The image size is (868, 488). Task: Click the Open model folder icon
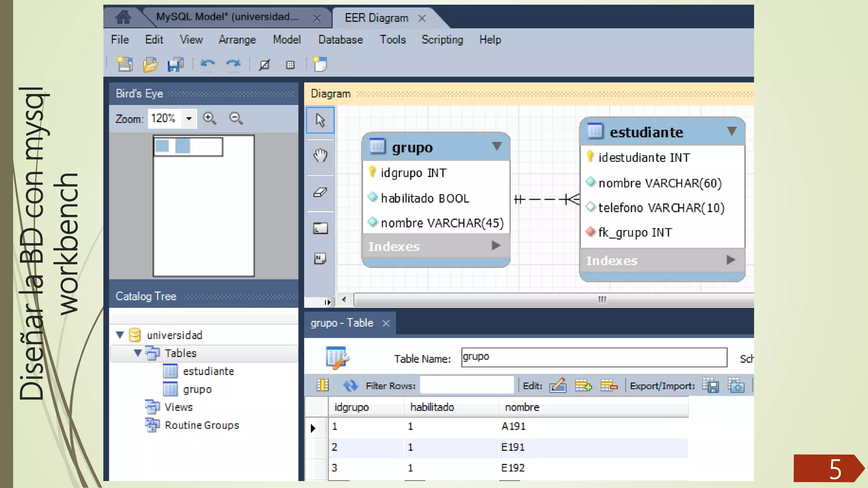150,64
